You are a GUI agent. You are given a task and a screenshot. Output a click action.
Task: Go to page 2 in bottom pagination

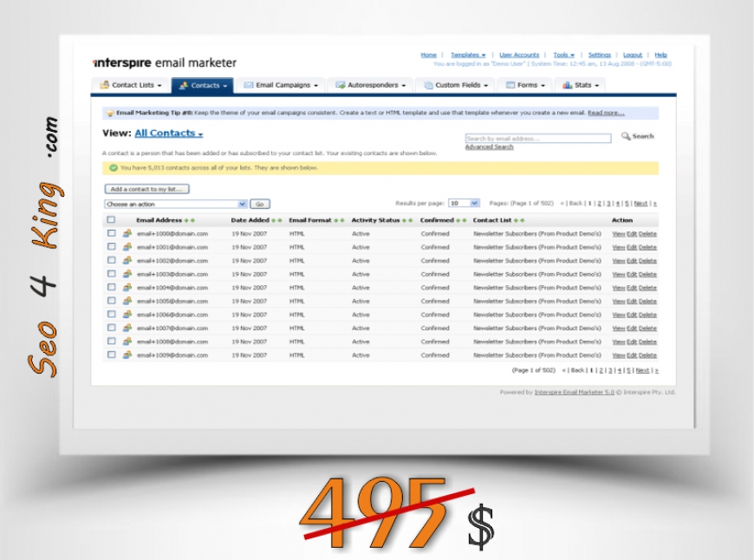[601, 370]
